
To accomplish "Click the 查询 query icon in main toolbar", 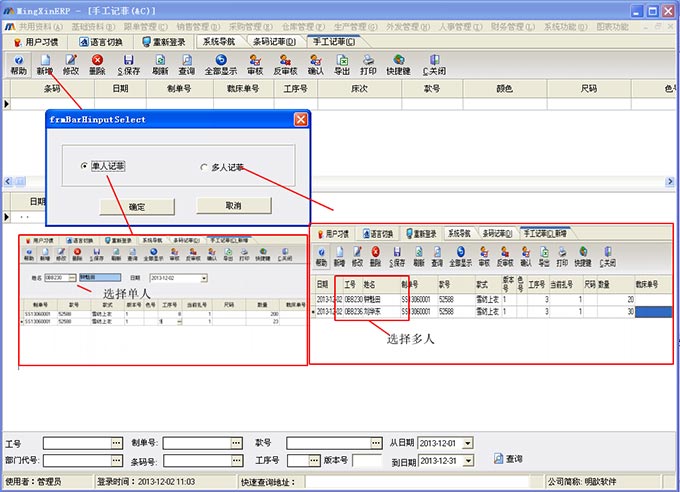I will [186, 65].
